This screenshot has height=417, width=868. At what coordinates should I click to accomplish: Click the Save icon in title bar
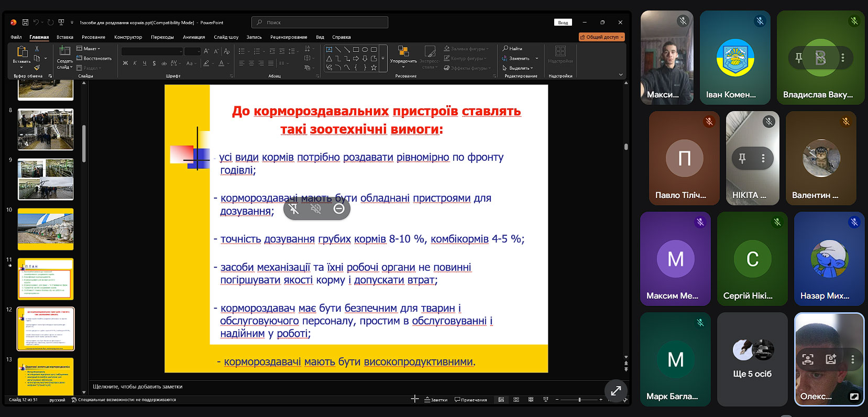coord(25,23)
